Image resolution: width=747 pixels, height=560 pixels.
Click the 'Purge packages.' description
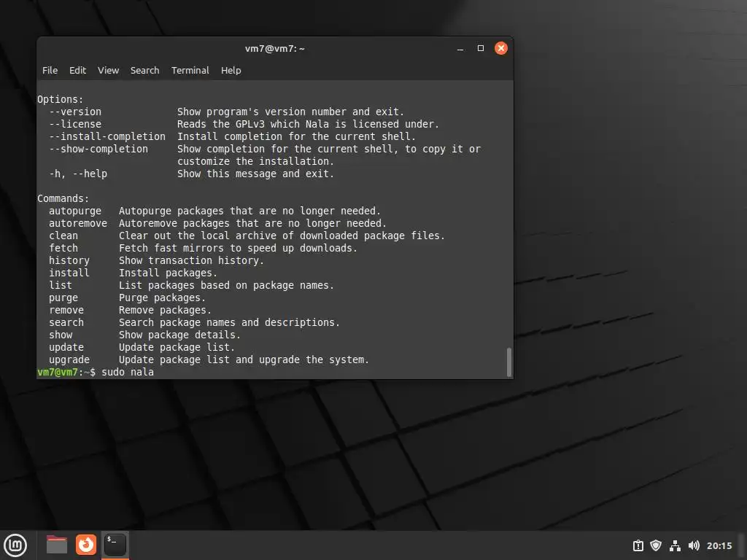coord(162,297)
